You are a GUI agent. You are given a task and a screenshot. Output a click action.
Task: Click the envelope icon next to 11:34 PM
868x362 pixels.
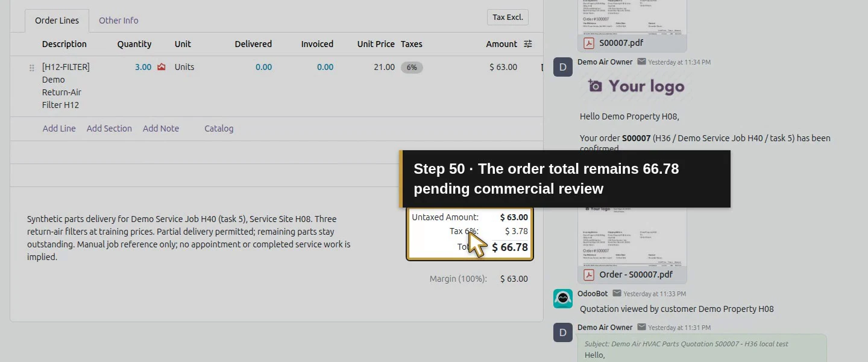(641, 62)
